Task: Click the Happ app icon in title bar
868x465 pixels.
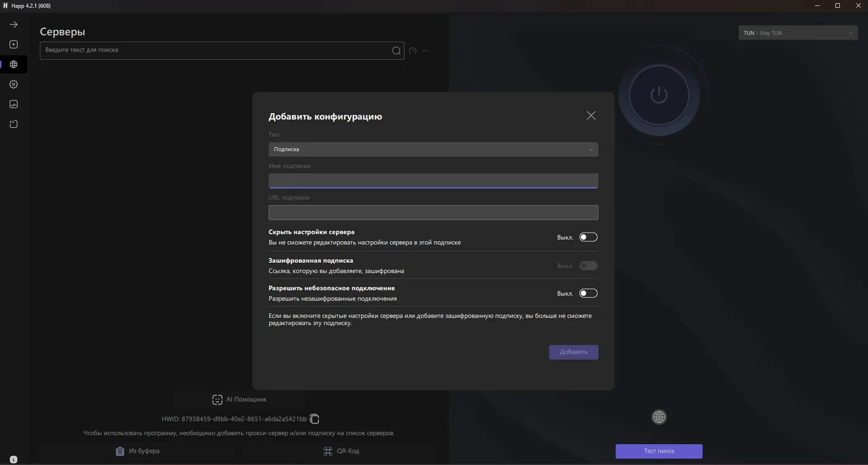Action: 6,6
